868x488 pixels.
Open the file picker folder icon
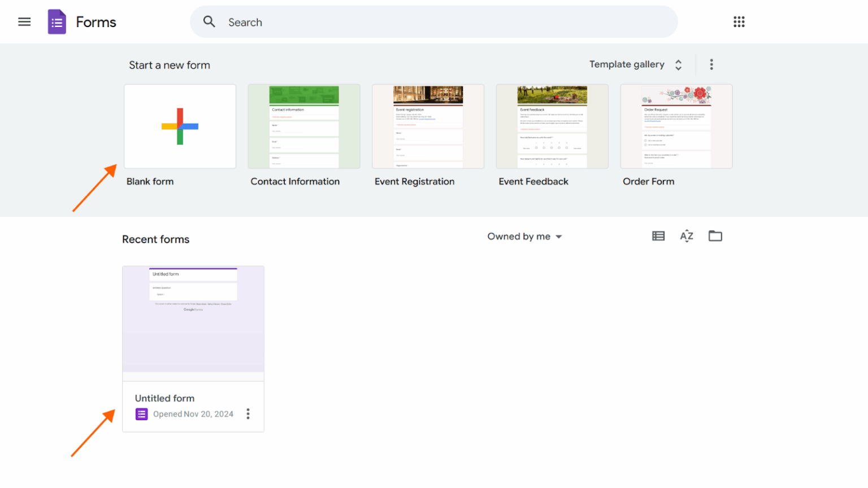tap(715, 236)
